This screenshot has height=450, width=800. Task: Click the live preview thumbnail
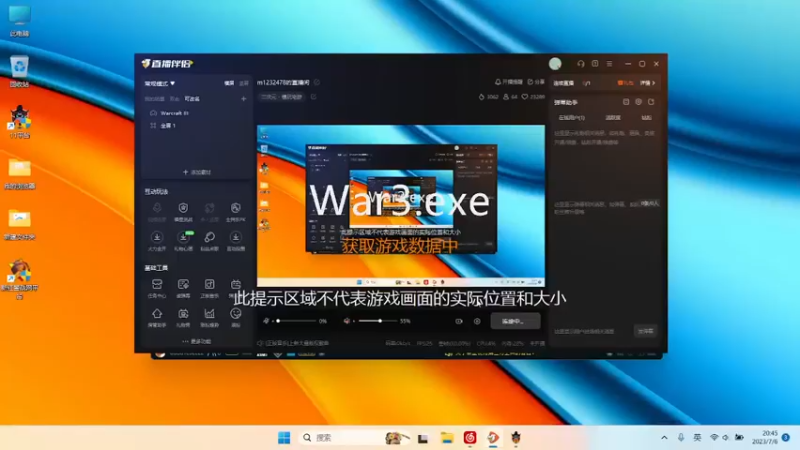click(401, 206)
